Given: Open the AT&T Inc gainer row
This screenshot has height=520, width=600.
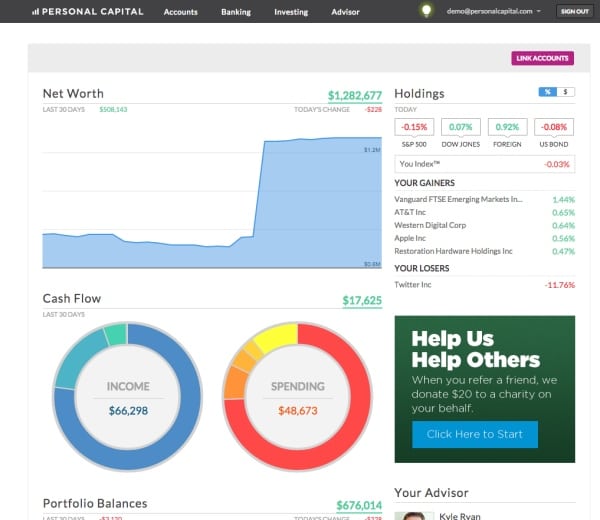Looking at the screenshot, I should pos(484,212).
